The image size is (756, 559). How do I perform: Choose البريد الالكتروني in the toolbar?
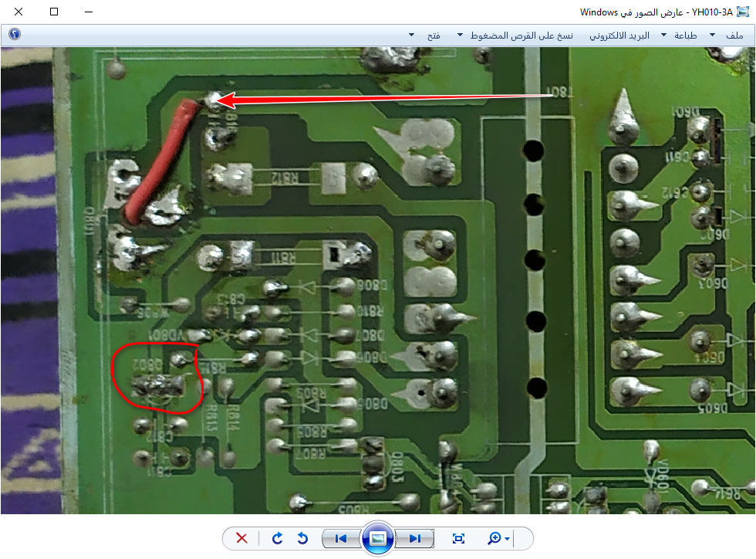619,36
